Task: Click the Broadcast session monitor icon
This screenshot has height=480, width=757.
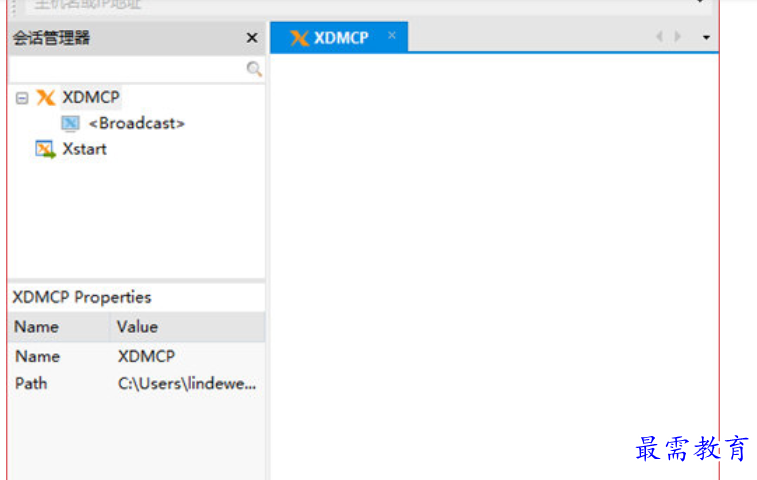Action: click(x=70, y=124)
